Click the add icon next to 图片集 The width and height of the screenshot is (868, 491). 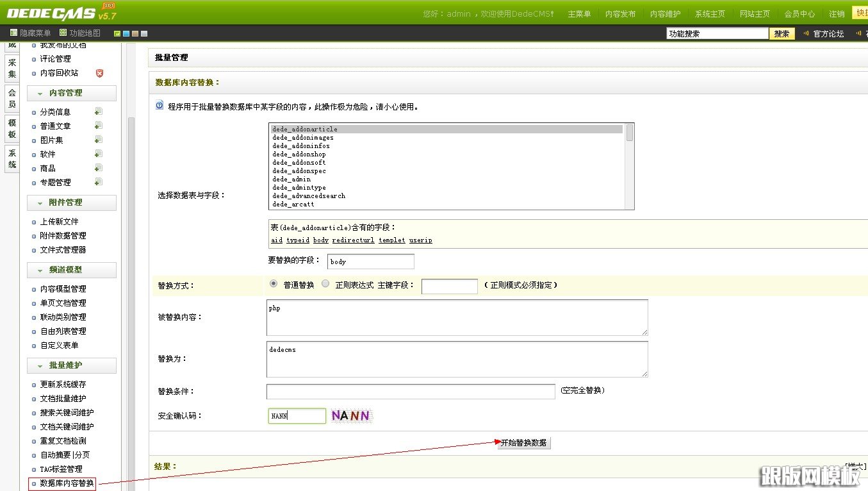click(98, 140)
